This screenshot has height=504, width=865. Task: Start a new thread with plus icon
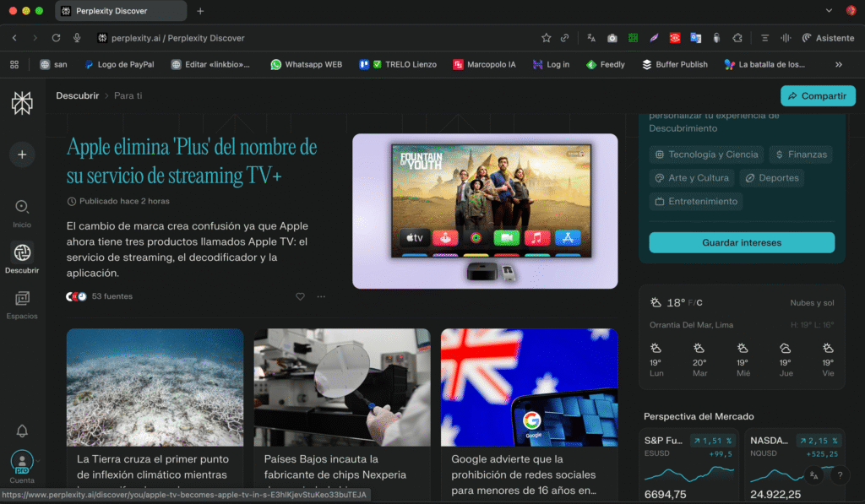click(x=22, y=154)
